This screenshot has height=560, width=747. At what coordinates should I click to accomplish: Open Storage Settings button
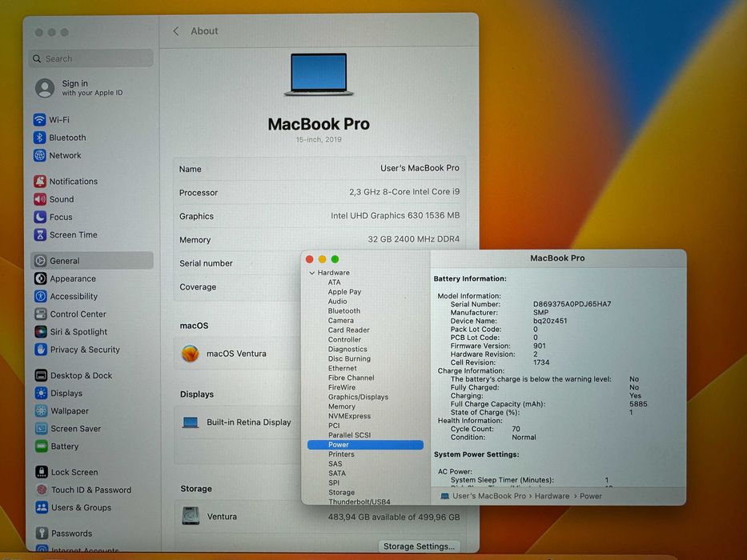point(420,546)
